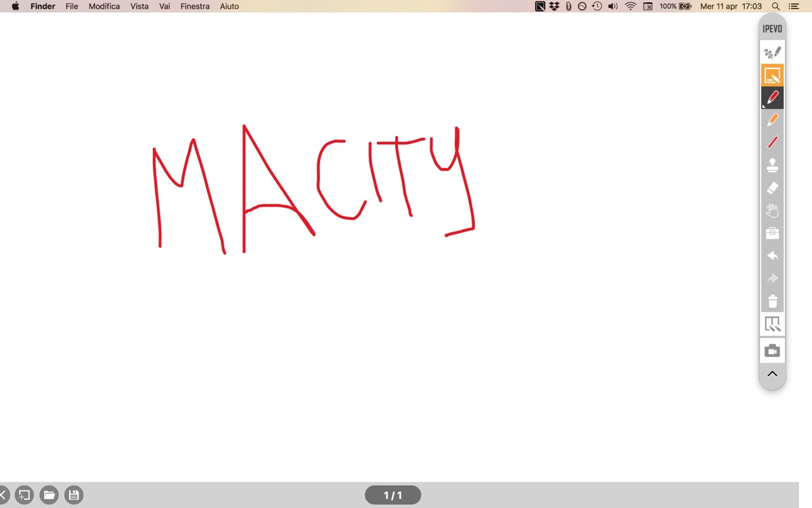This screenshot has height=508, width=812.
Task: Open the Modifica menu
Action: tap(104, 6)
